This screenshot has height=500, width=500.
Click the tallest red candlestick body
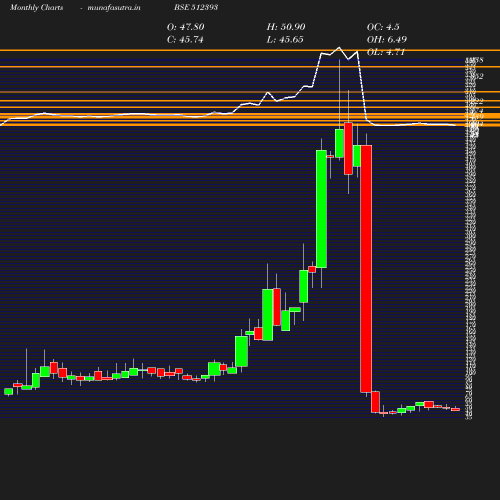[366, 269]
